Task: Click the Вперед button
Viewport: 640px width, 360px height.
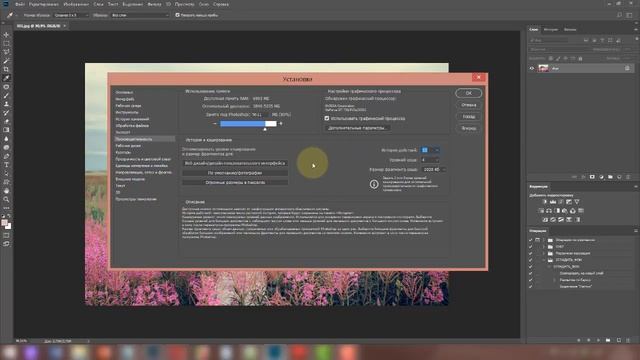Action: (469, 128)
